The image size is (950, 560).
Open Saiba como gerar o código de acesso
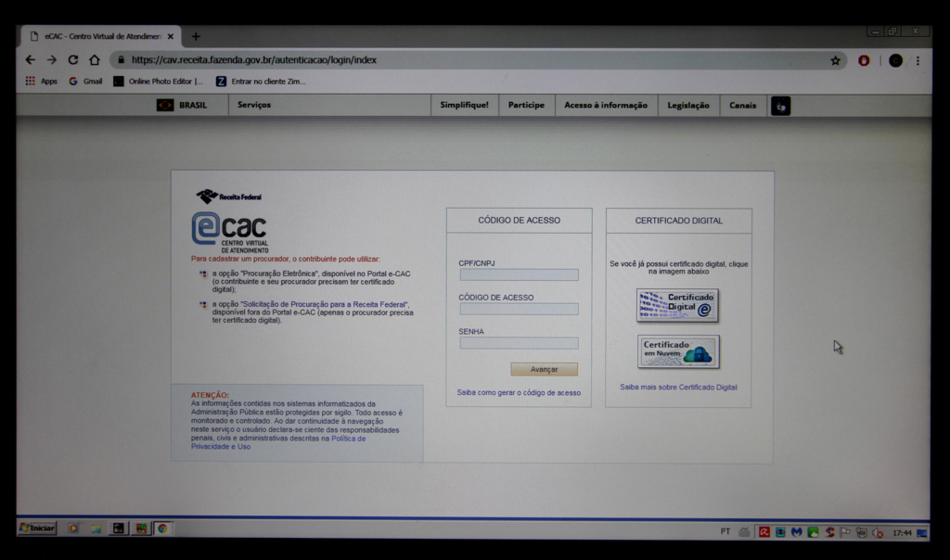click(519, 393)
